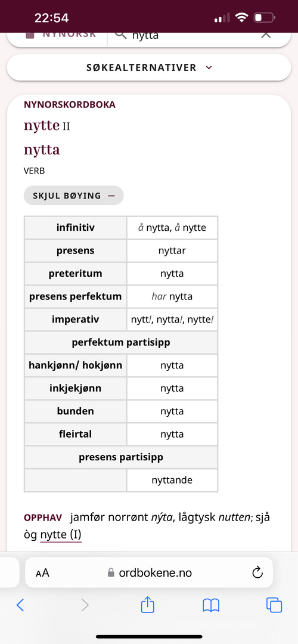Select the nytte II headword
Image resolution: width=298 pixels, height=644 pixels.
click(47, 126)
